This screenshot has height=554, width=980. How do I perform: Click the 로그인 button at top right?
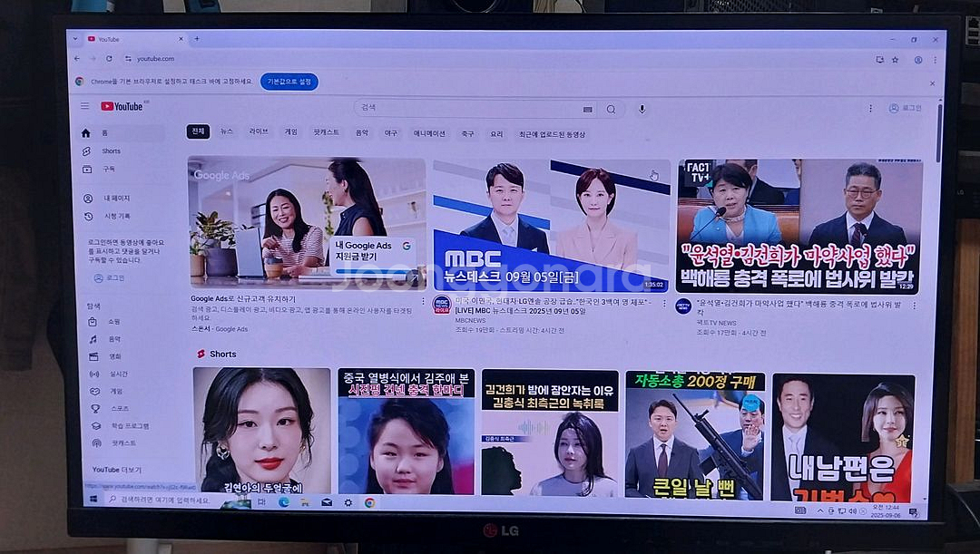tap(905, 108)
